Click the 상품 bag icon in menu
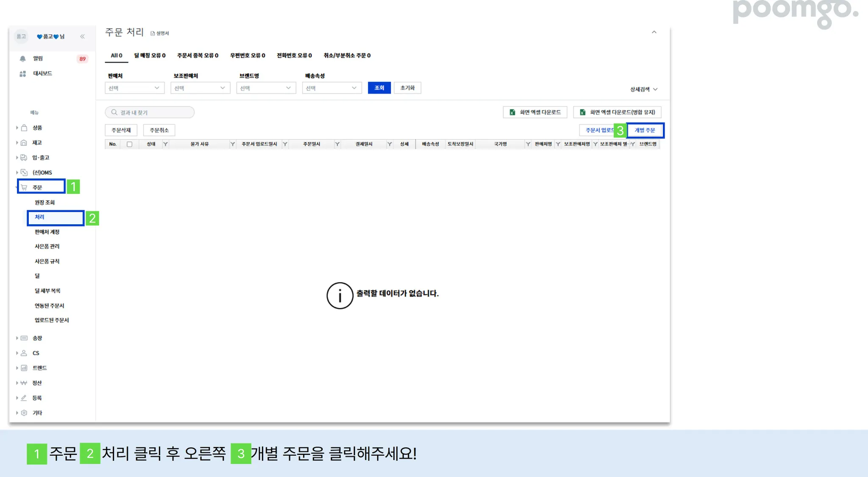The width and height of the screenshot is (868, 477). click(24, 128)
